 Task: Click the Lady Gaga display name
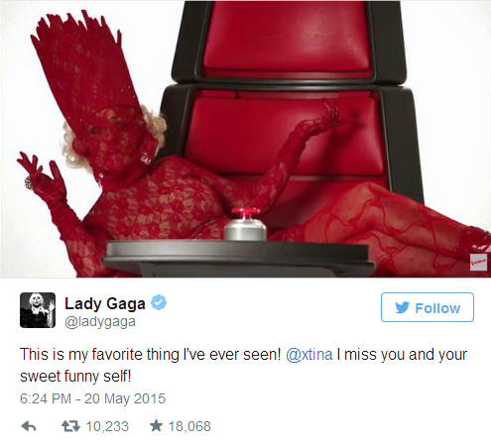[105, 303]
